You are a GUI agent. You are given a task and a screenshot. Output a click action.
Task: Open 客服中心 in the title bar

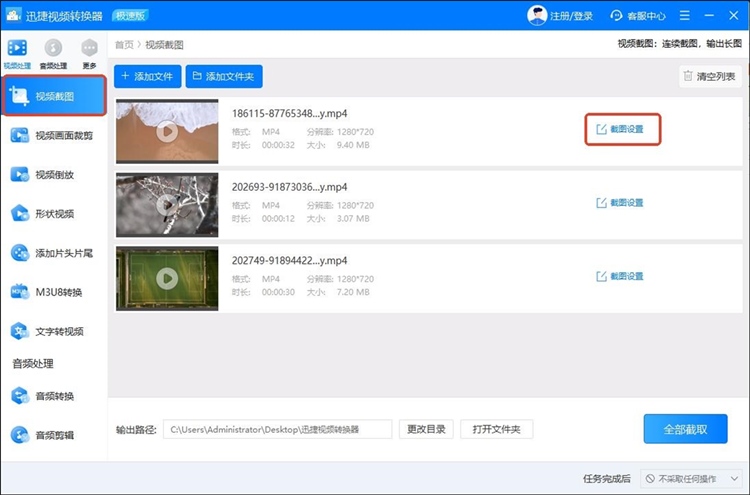tap(638, 16)
